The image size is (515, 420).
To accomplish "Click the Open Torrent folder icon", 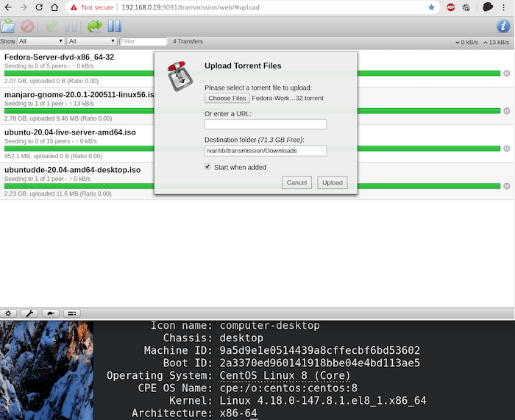I will click(x=8, y=26).
